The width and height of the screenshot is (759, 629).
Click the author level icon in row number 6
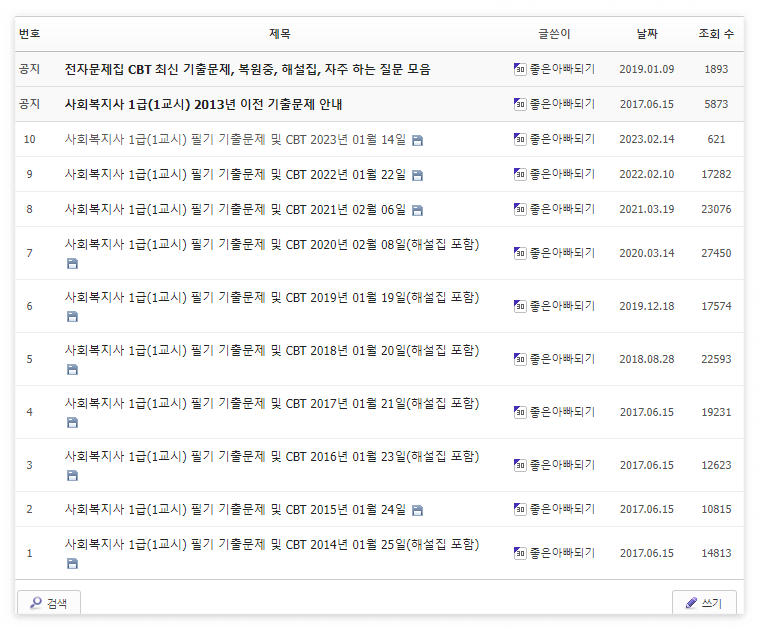click(520, 306)
